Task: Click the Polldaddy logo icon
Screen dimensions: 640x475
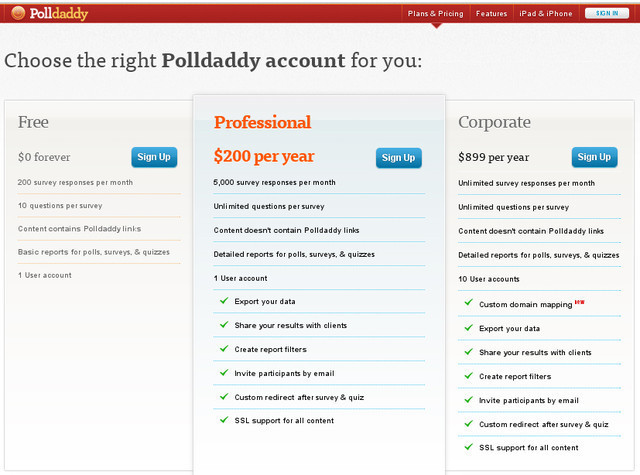Action: [19, 13]
